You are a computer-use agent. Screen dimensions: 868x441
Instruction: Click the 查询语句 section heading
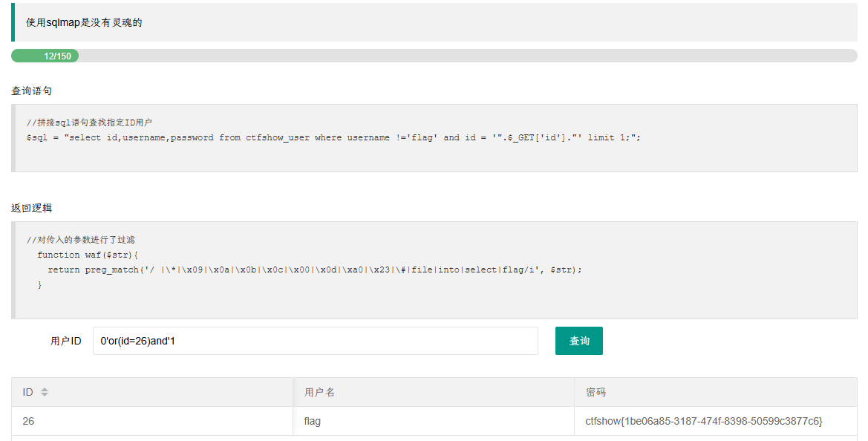coord(31,91)
